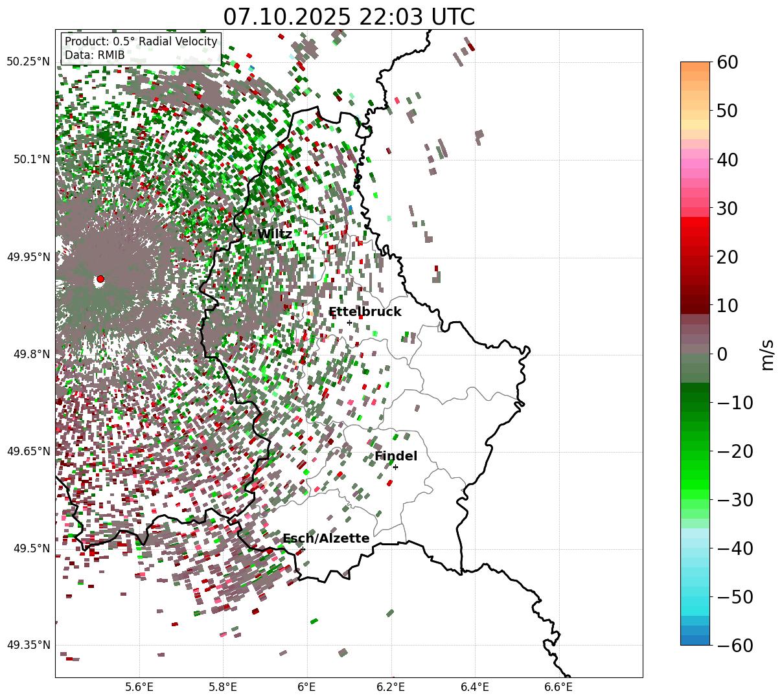Viewport: 782px width, 700px height.
Task: Click the orange 60 m/s colorbar segment
Action: coord(695,67)
